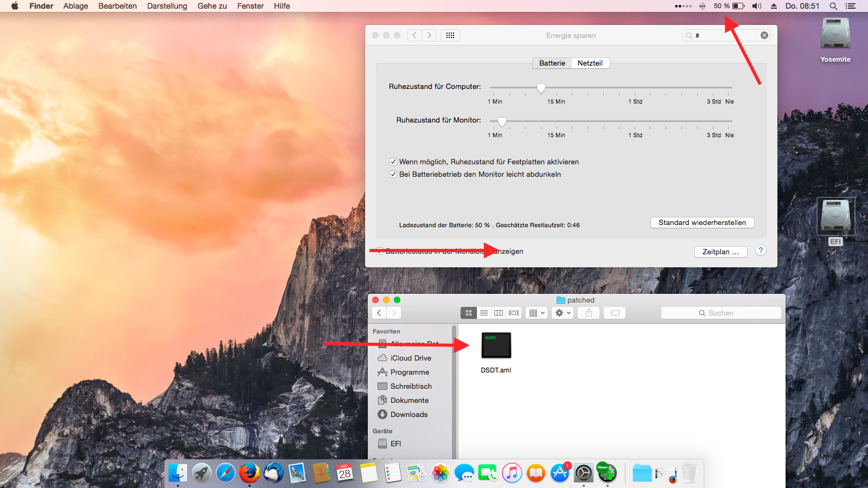Viewport: 868px width, 488px height.
Task: Open the gear action menu in Finder
Action: pos(562,313)
